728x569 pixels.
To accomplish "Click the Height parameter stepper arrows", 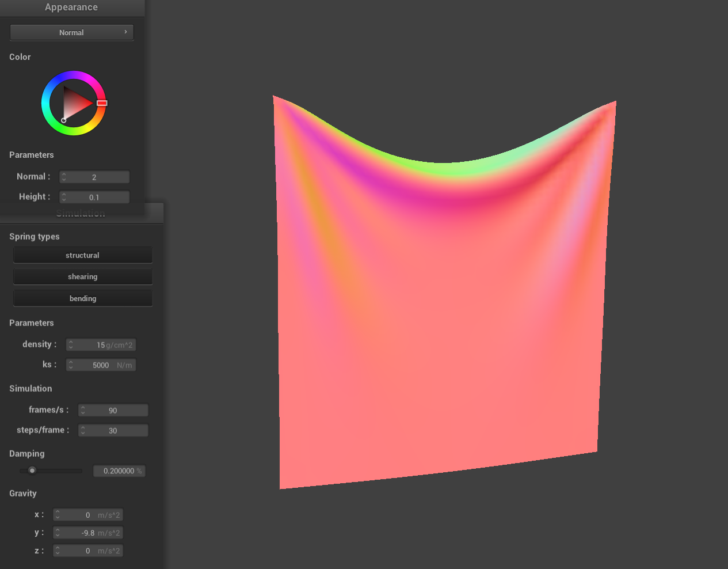I will (64, 197).
